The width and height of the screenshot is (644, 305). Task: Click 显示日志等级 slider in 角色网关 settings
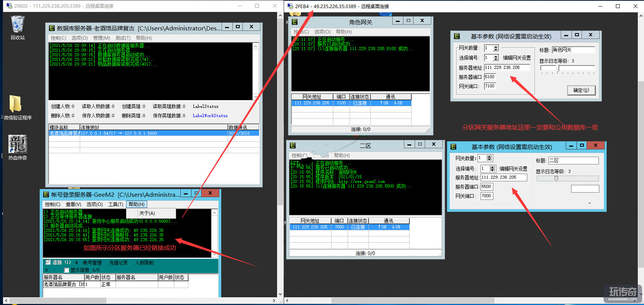[x=568, y=69]
